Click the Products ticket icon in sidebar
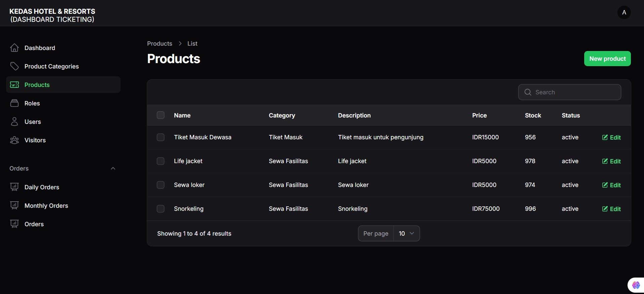Screen dimensions: 644x294 coord(14,85)
